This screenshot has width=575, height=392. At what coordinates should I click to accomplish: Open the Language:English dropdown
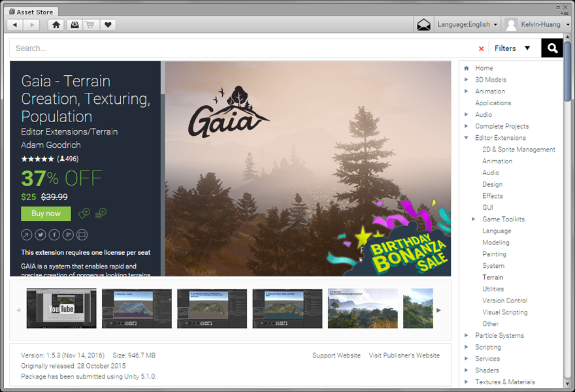[467, 25]
